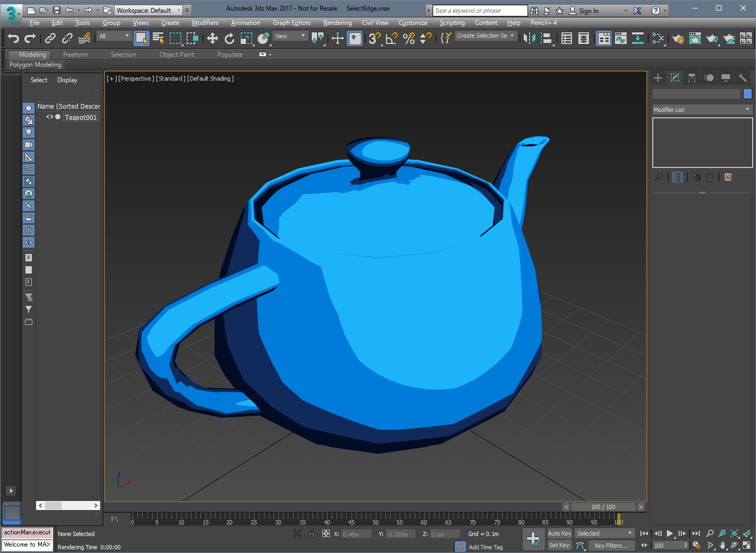Click the blue object color swatch
Viewport: 756px width, 553px height.
748,94
